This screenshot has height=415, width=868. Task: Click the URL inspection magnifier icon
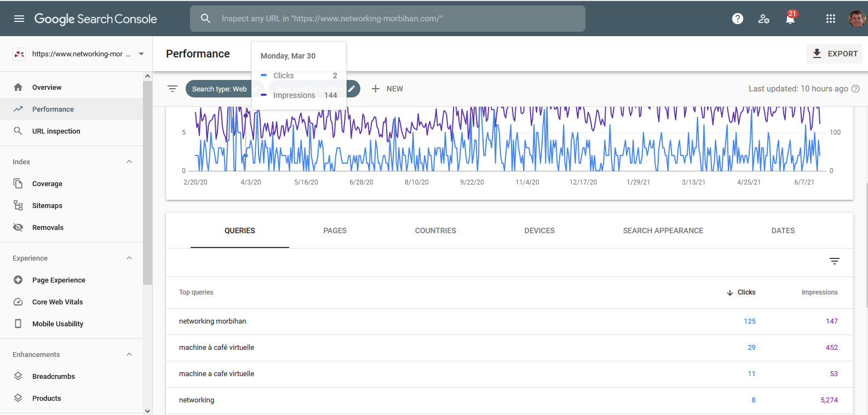[x=18, y=131]
